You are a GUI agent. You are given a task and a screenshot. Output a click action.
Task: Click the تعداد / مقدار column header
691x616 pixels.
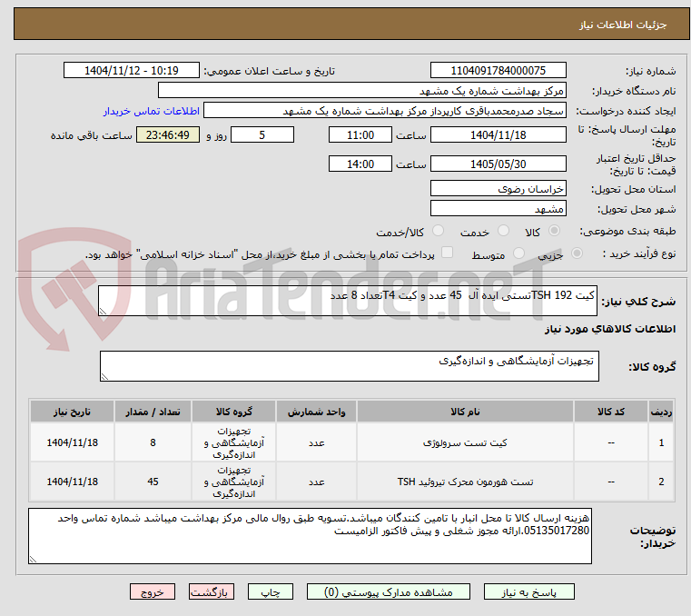153,412
